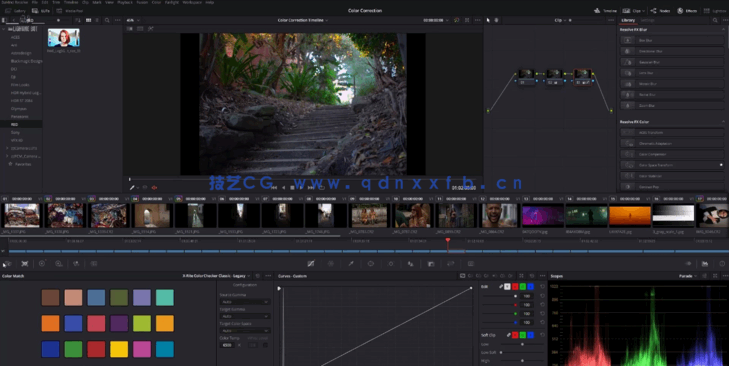Click the orange Color Match swatch
729x366 pixels.
(50, 323)
